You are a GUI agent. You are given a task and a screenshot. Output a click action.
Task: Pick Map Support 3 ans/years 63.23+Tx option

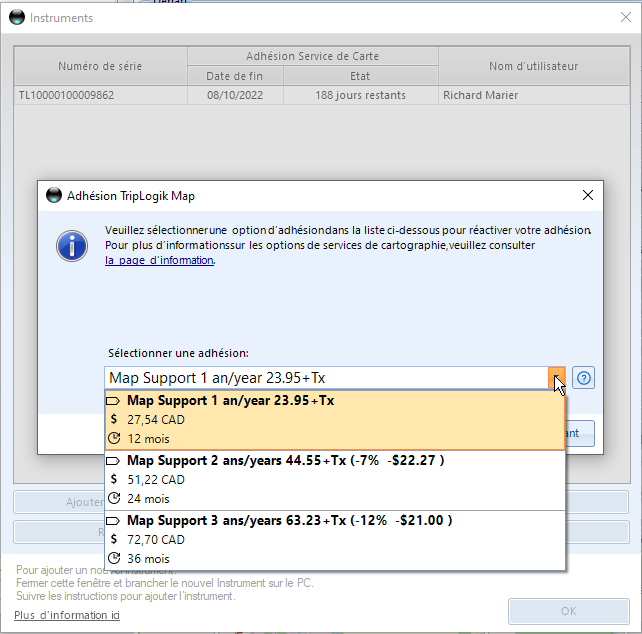point(335,540)
